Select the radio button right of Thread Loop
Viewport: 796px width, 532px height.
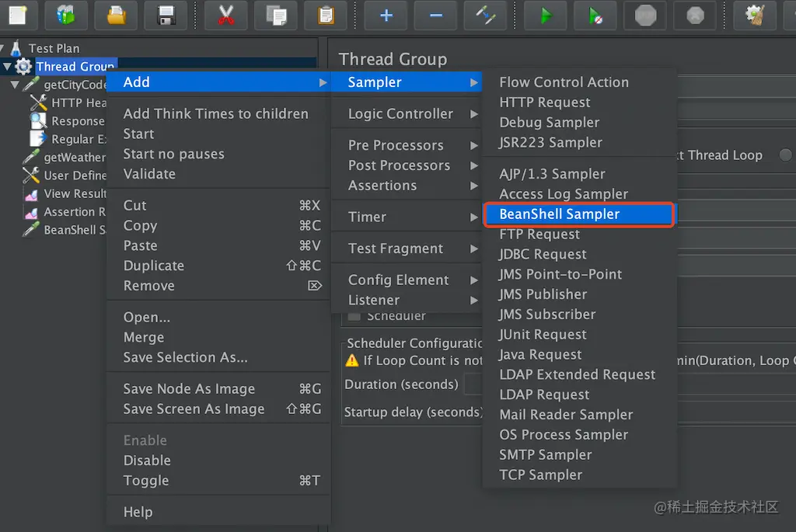[x=786, y=155]
